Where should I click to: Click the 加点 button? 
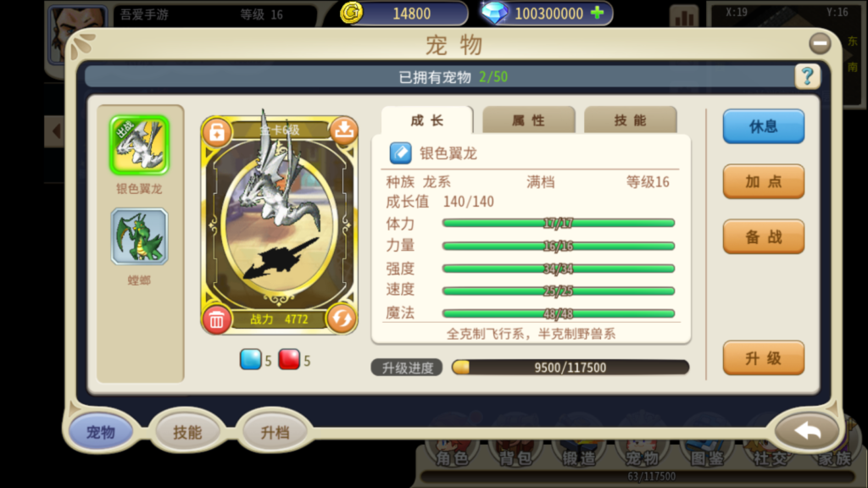click(764, 181)
